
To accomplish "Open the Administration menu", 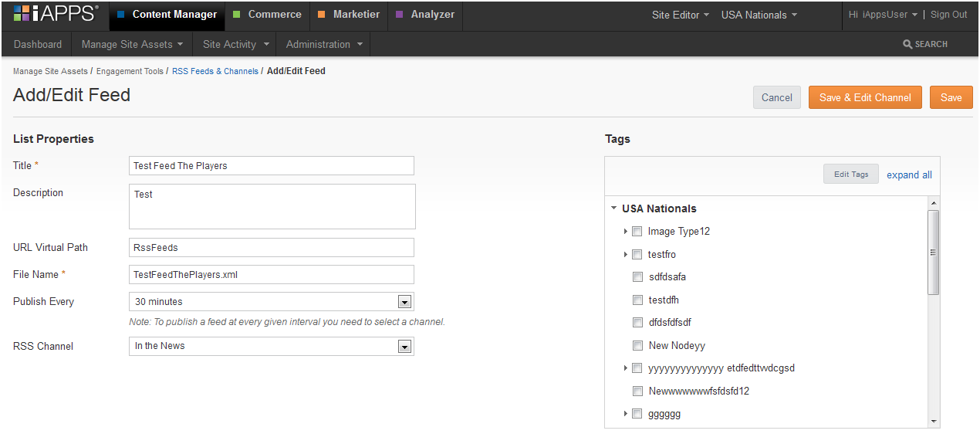I will pos(324,44).
